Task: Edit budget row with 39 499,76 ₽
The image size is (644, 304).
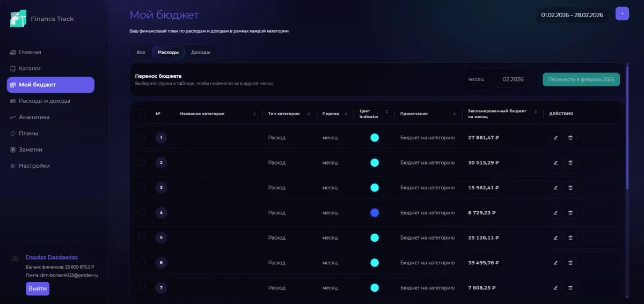Action: (555, 263)
